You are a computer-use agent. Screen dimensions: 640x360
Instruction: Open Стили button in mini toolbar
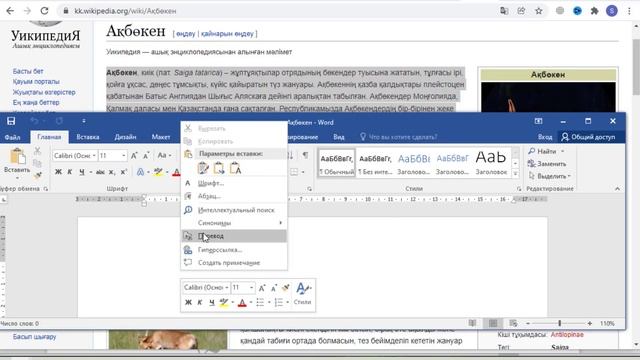[302, 293]
